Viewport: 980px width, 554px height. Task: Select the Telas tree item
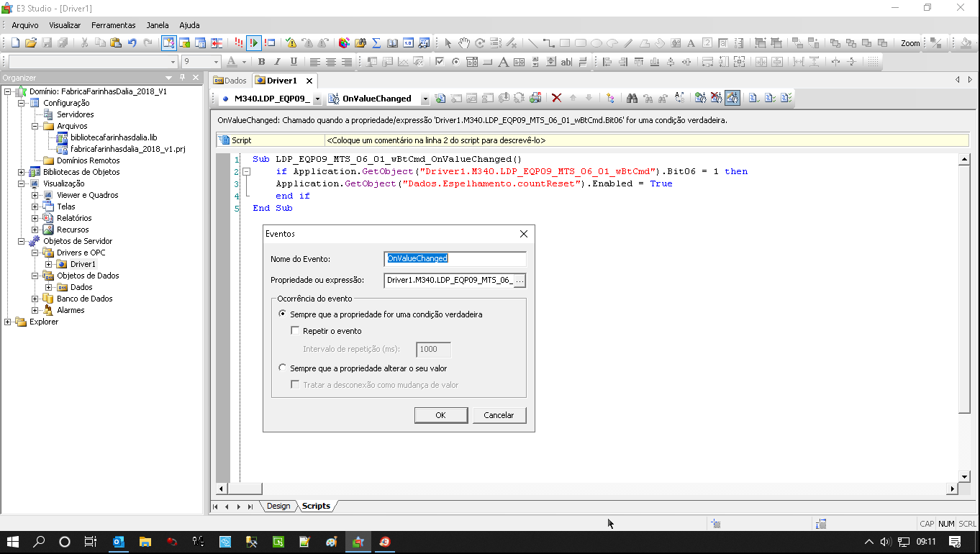[66, 206]
